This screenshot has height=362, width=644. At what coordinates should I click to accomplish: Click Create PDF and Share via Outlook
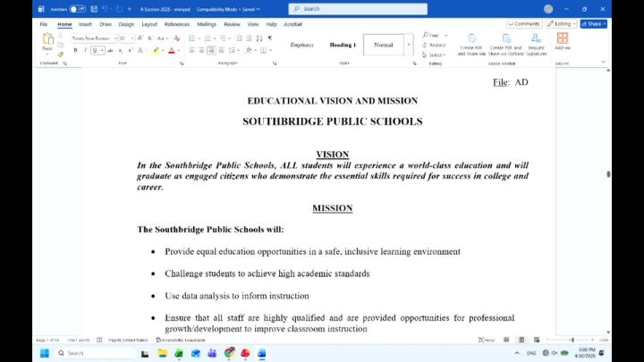506,45
